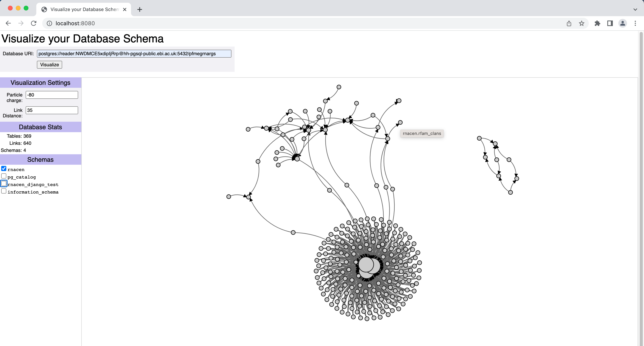Go back to the previous page

click(x=8, y=23)
